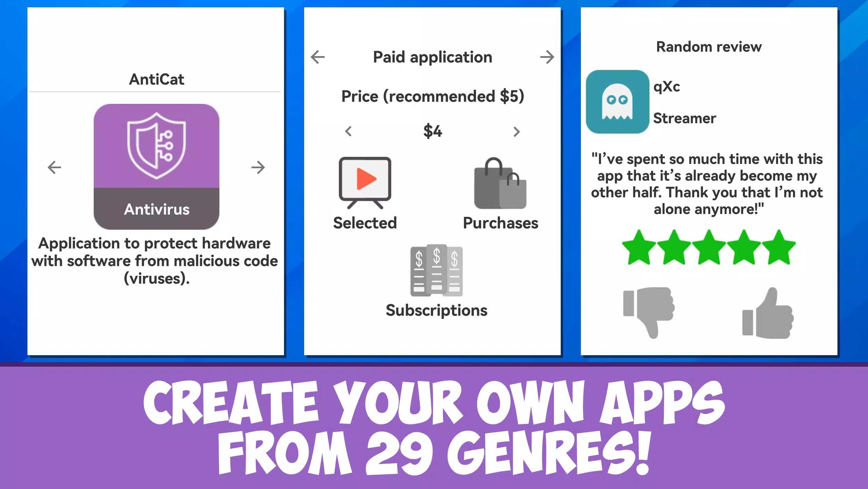Navigate left with AntiCat app arrow

tap(55, 166)
